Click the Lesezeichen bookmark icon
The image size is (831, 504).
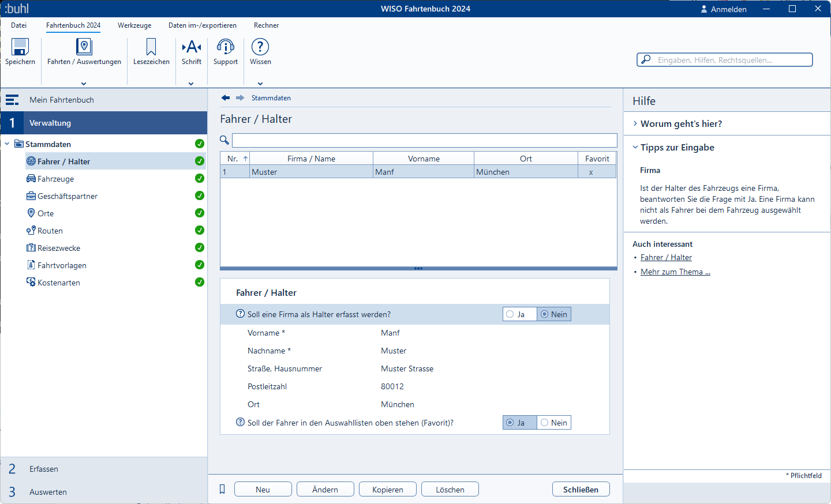151,47
